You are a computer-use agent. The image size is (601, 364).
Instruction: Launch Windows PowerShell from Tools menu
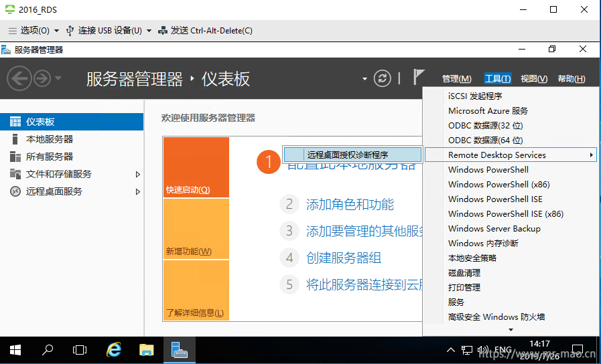[x=488, y=169]
